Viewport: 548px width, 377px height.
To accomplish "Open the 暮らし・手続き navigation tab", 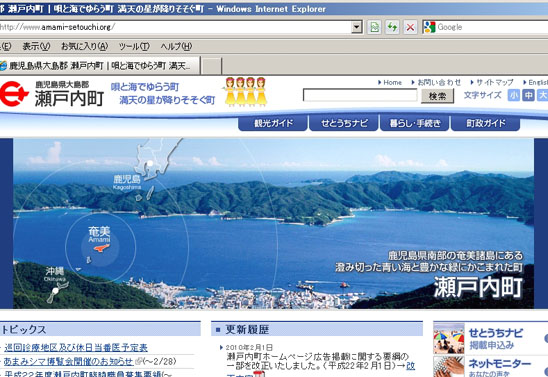I will pos(414,123).
